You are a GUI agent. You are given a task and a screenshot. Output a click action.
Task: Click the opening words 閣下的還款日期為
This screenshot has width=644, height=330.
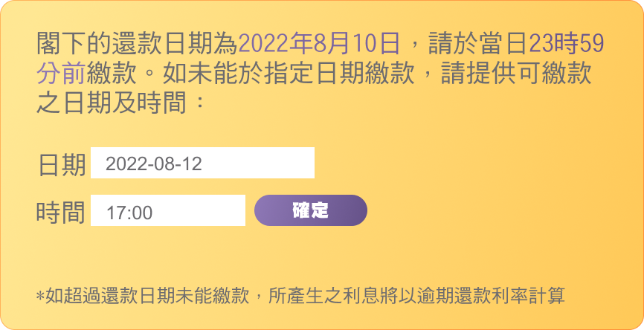click(136, 45)
